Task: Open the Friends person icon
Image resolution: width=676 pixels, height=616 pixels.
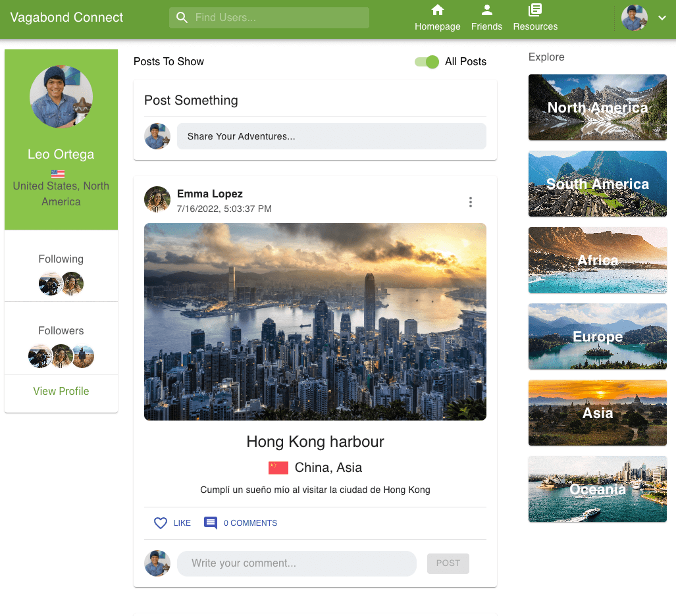Action: [x=486, y=10]
